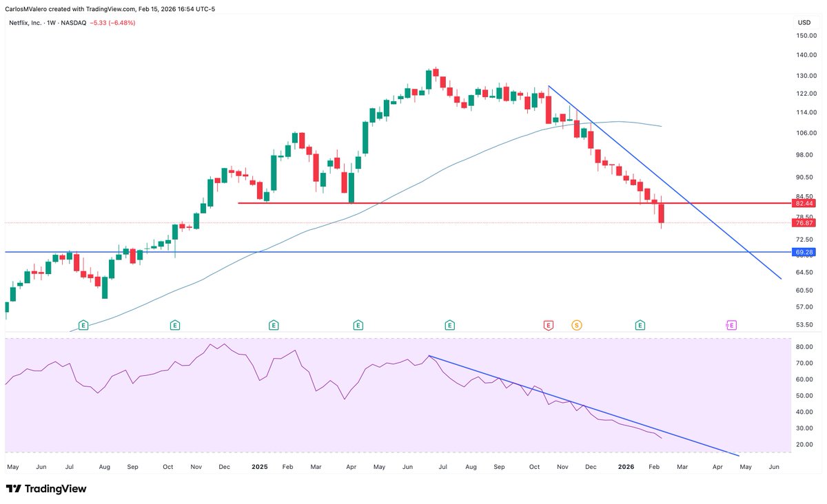
Task: Click the October 2024 green earnings badge
Action: pos(175,324)
